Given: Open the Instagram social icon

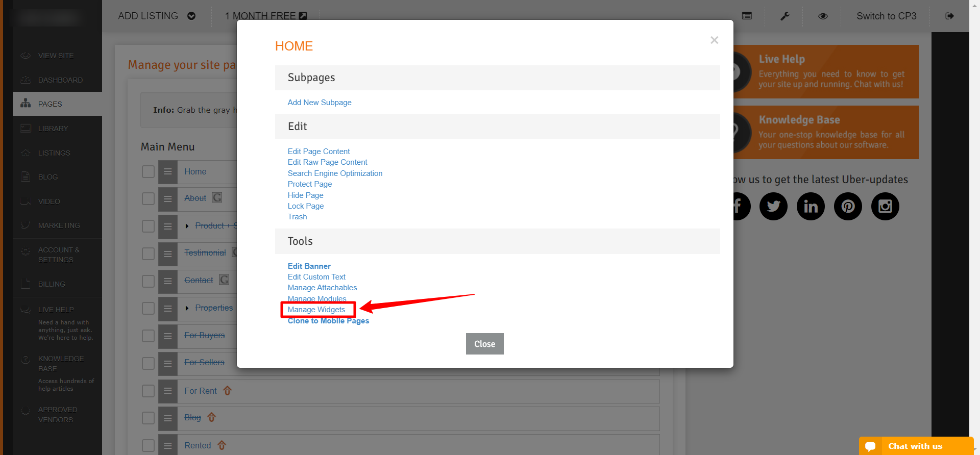Looking at the screenshot, I should point(885,206).
